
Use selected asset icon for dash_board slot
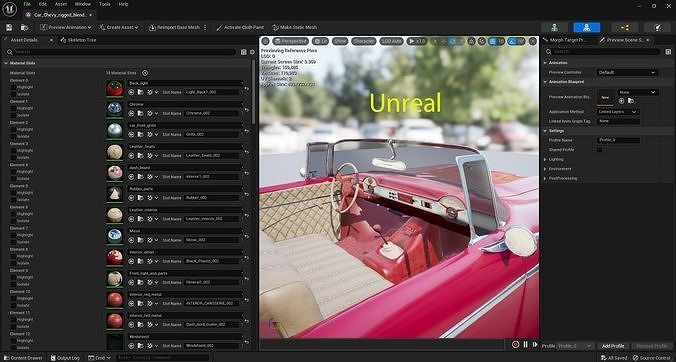(131, 177)
